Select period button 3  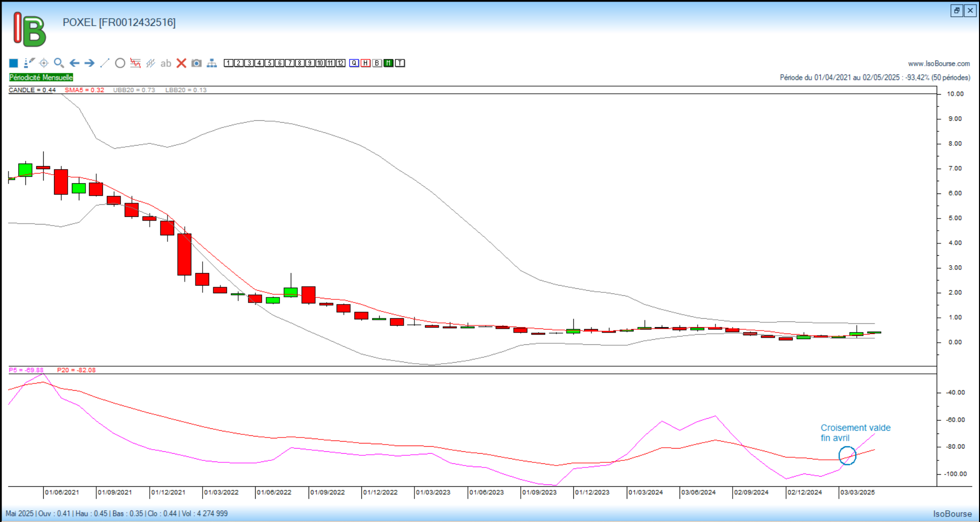point(249,63)
